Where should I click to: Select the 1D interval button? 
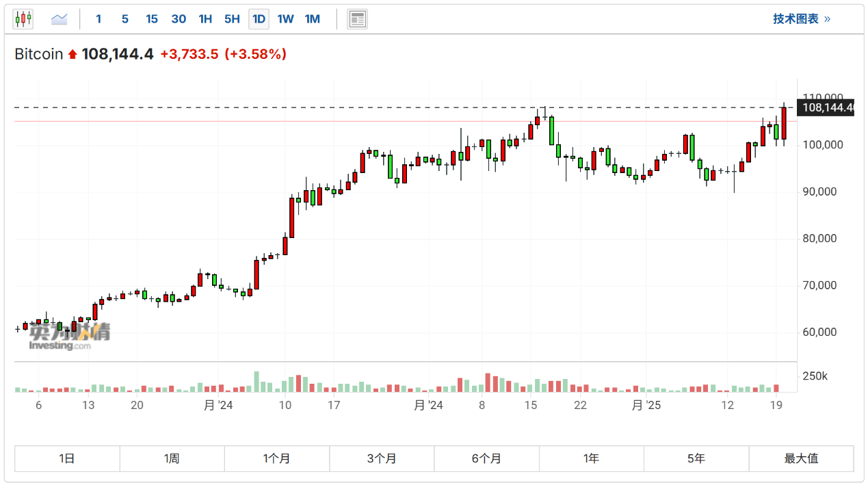coord(259,19)
